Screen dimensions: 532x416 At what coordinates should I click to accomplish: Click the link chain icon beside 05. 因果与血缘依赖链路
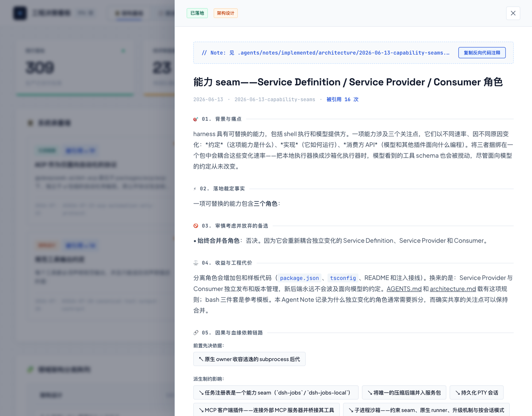196,333
